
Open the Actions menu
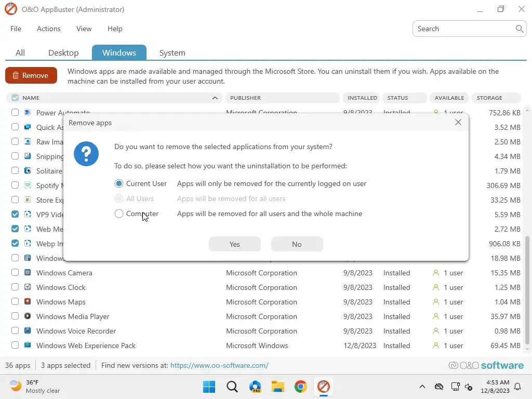[x=48, y=29]
